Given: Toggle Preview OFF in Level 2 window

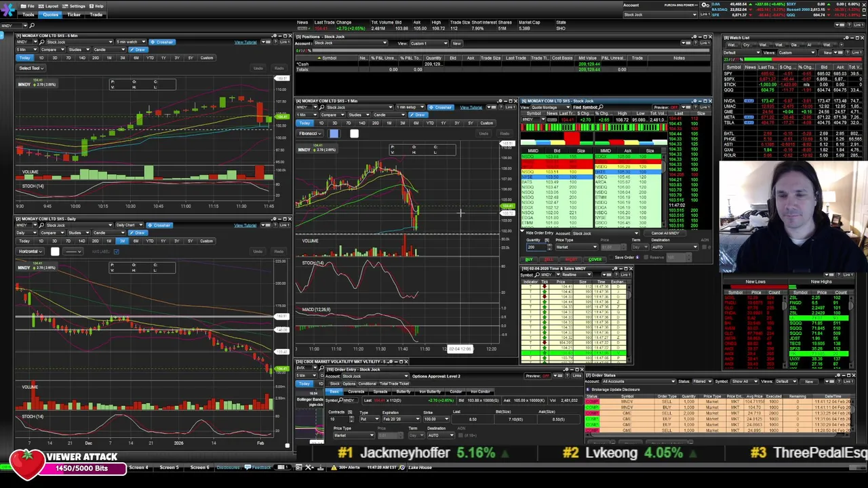Looking at the screenshot, I should pos(666,107).
